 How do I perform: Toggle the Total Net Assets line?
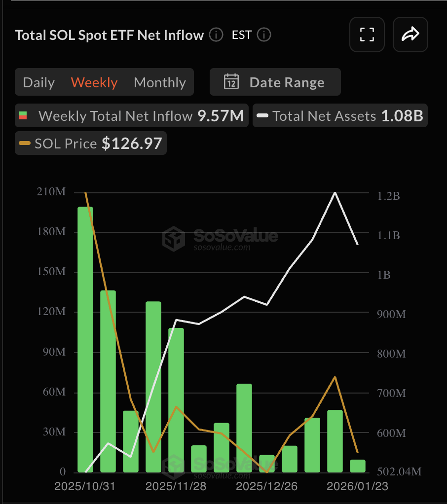[339, 116]
